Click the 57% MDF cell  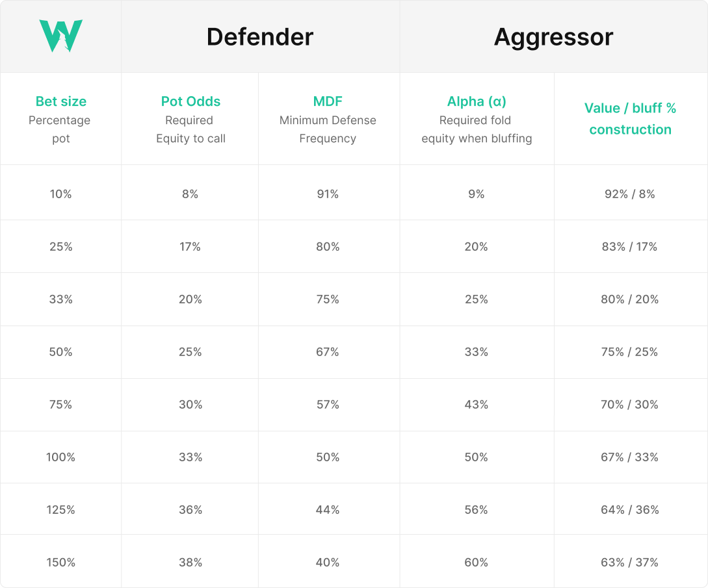pos(328,405)
